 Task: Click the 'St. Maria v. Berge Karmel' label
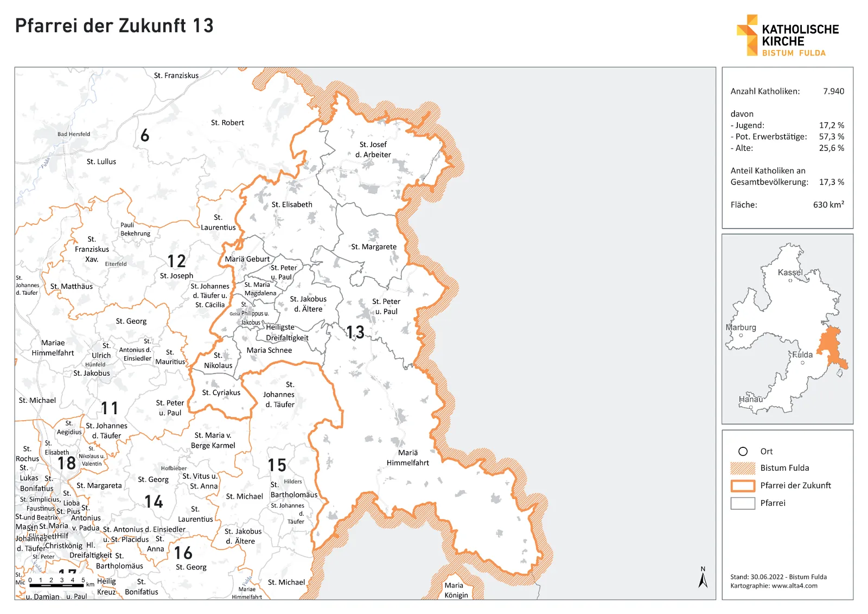tap(213, 441)
